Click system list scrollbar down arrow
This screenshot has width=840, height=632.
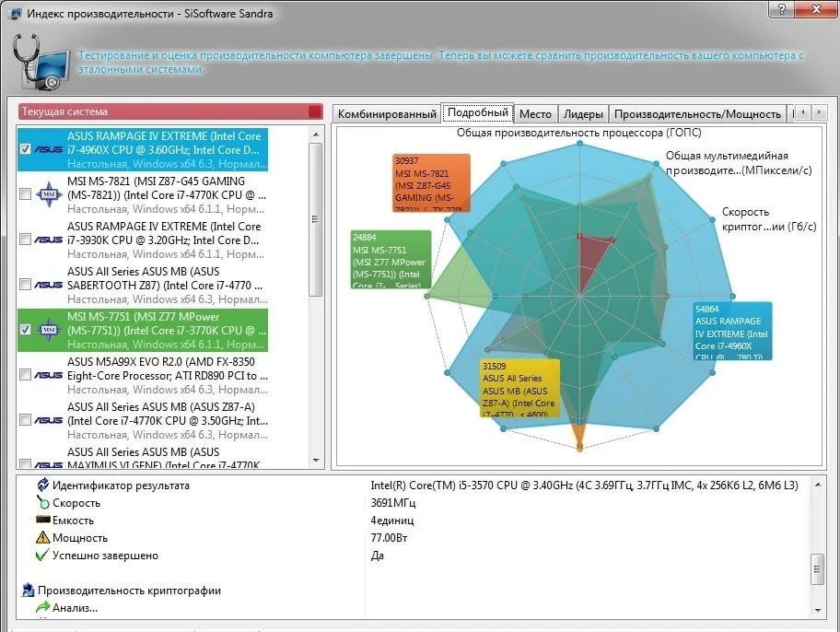click(316, 461)
